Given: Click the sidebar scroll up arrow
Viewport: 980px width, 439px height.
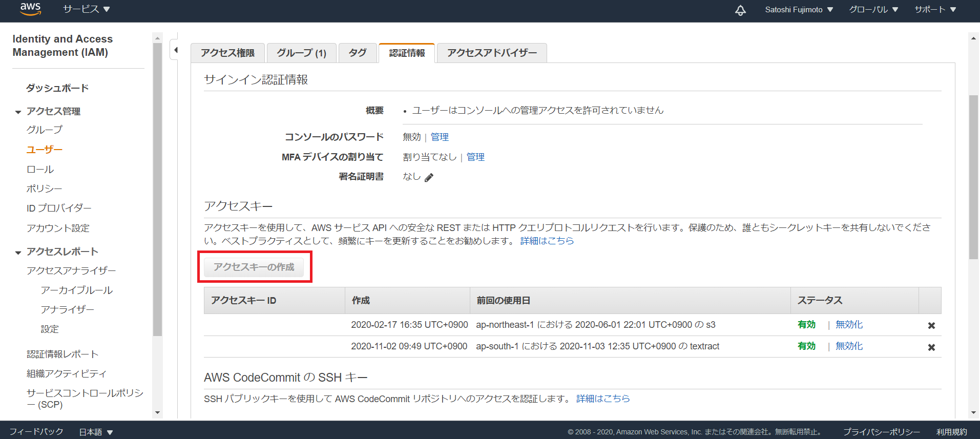Looking at the screenshot, I should point(157,38).
